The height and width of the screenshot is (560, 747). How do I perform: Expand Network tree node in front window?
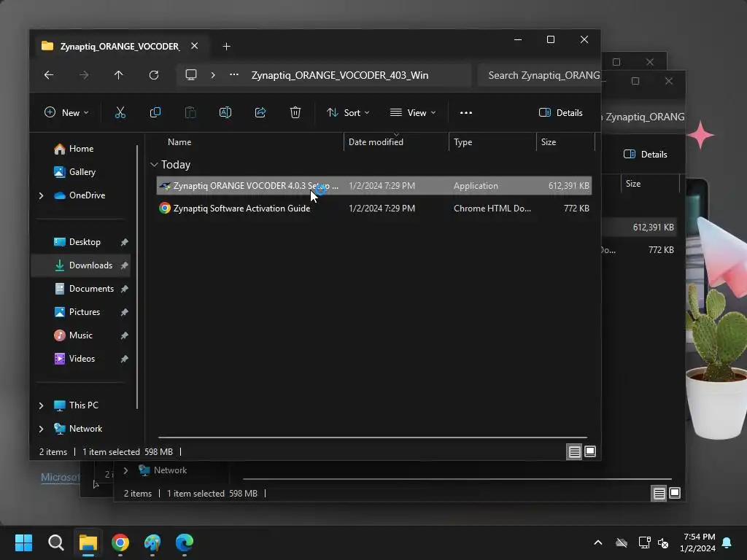[42, 429]
